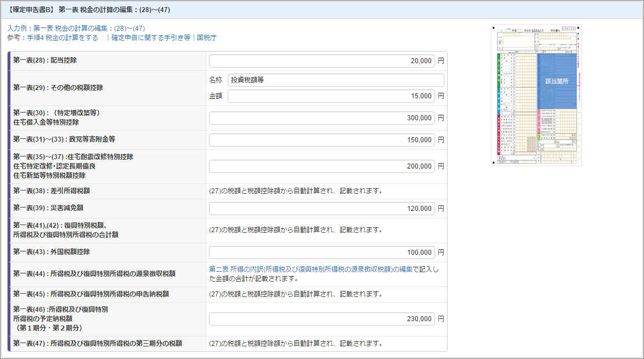This screenshot has height=359, width=644.
Task: Click the その他の税額控除 金額 field
Action: [x=331, y=96]
